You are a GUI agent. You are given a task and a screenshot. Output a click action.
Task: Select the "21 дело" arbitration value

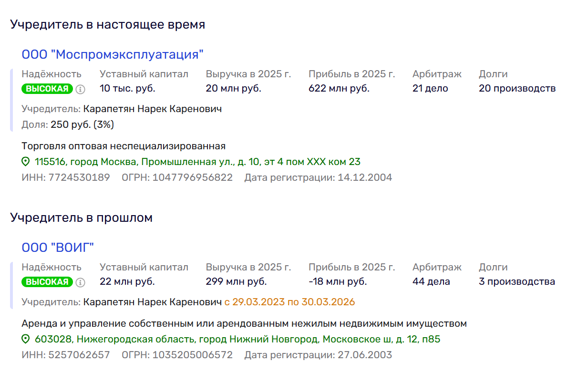click(x=430, y=88)
